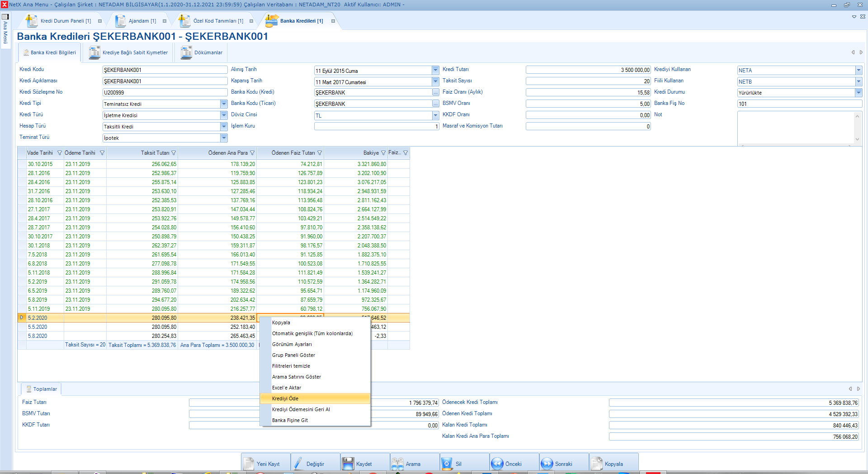868x474 pixels.
Task: Open the Alınış Tarih date picker
Action: 435,70
